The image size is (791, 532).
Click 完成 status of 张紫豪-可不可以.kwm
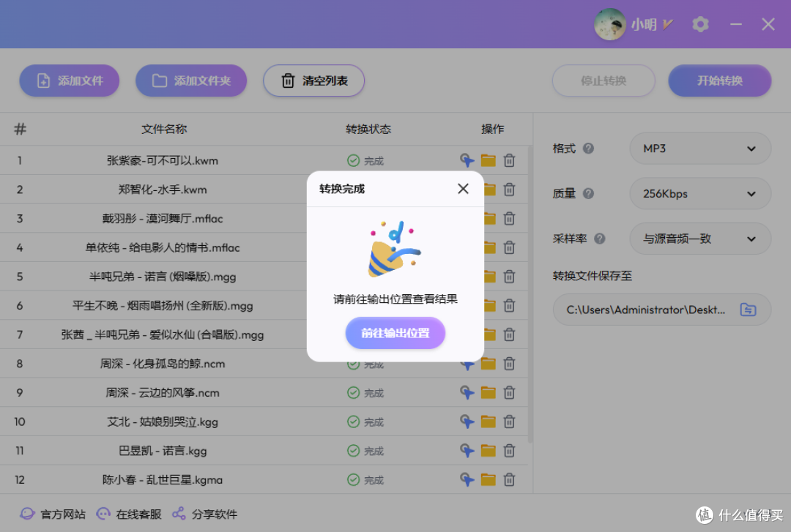365,160
